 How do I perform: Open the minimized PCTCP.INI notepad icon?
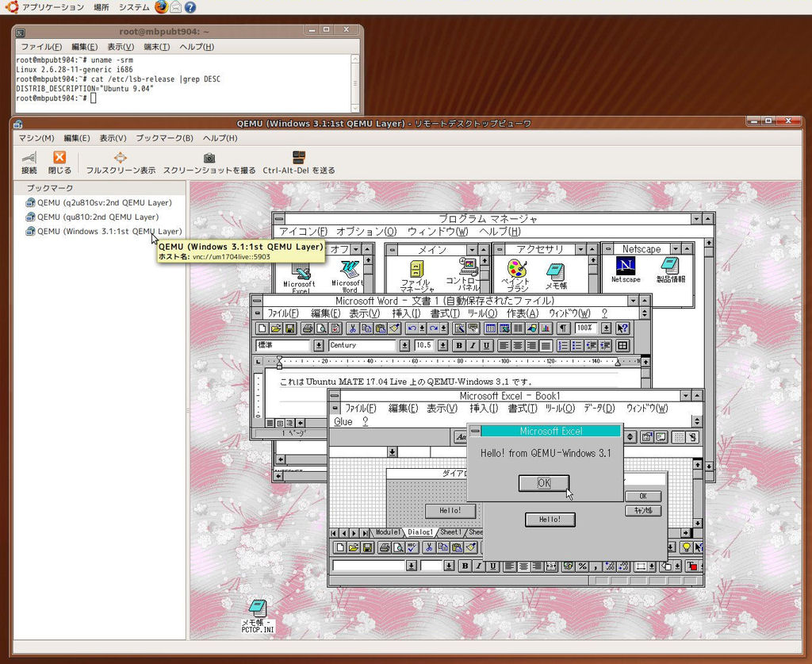click(x=258, y=616)
